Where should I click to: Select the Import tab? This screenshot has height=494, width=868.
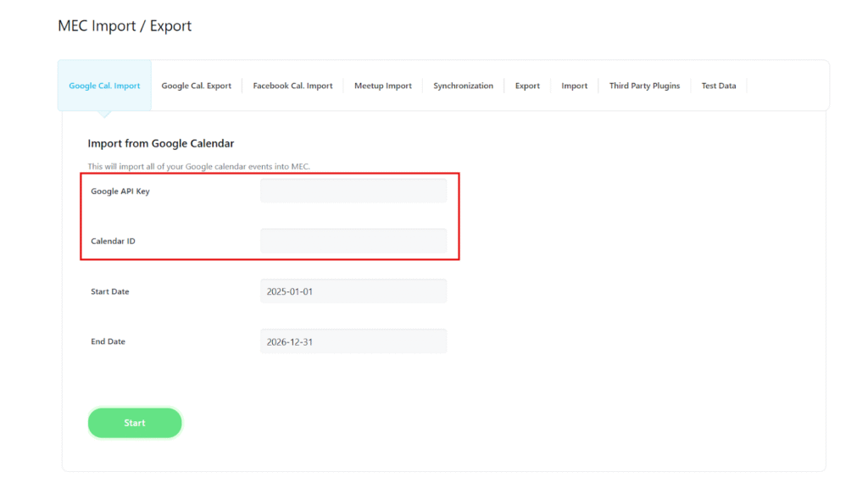(x=574, y=85)
